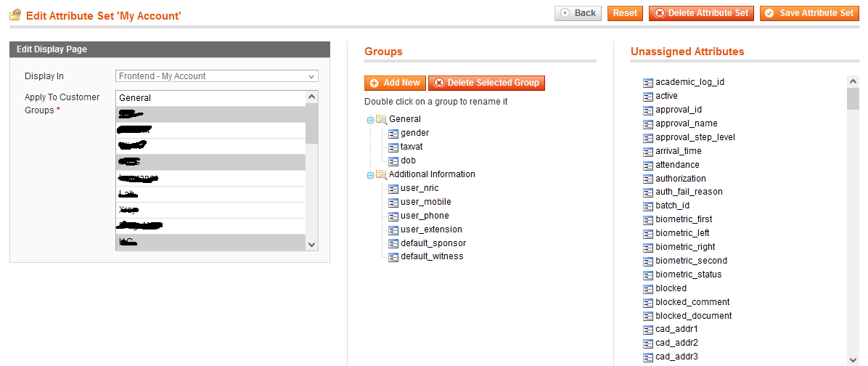Click the Additional Information group label
The height and width of the screenshot is (366, 868).
click(432, 174)
